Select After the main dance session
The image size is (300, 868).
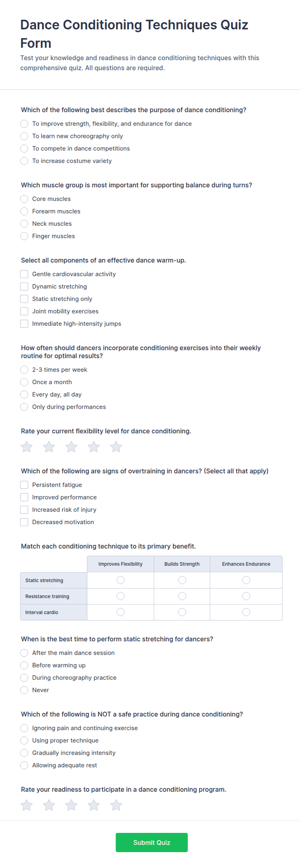click(x=24, y=653)
